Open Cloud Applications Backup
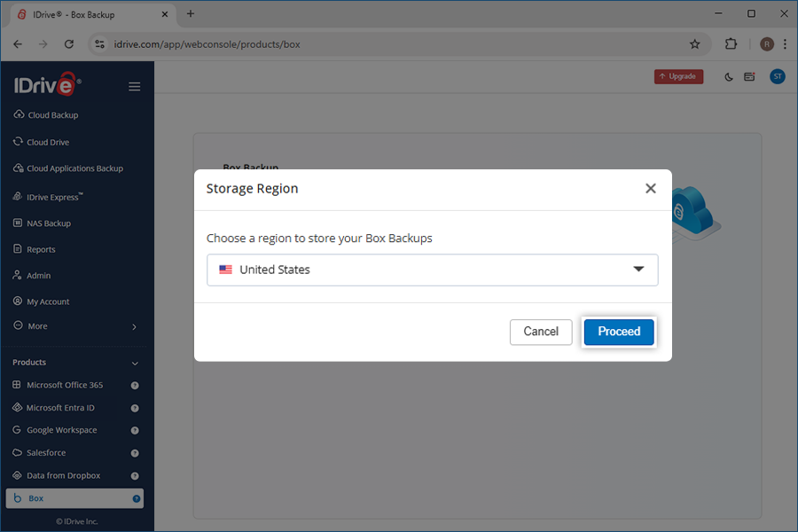 [68, 168]
